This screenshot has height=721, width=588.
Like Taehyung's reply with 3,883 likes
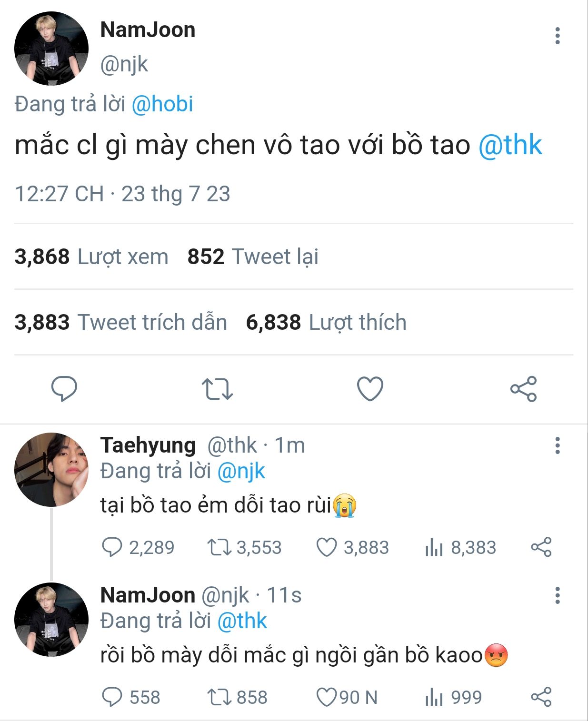click(327, 547)
